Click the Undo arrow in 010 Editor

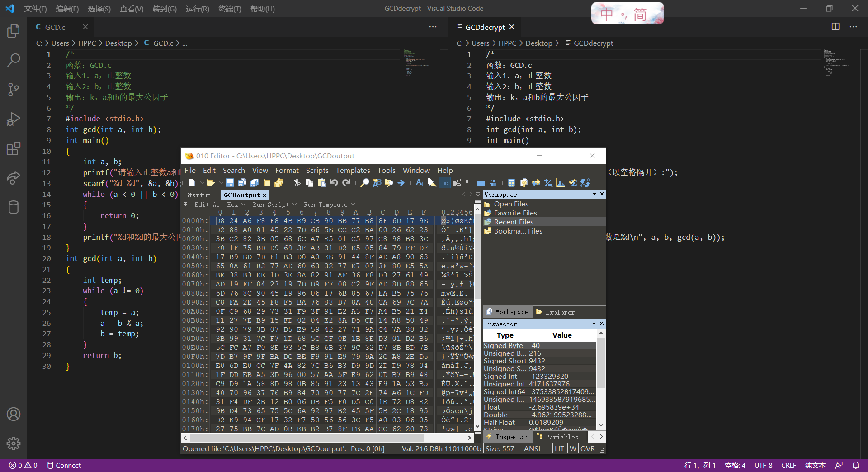(334, 183)
